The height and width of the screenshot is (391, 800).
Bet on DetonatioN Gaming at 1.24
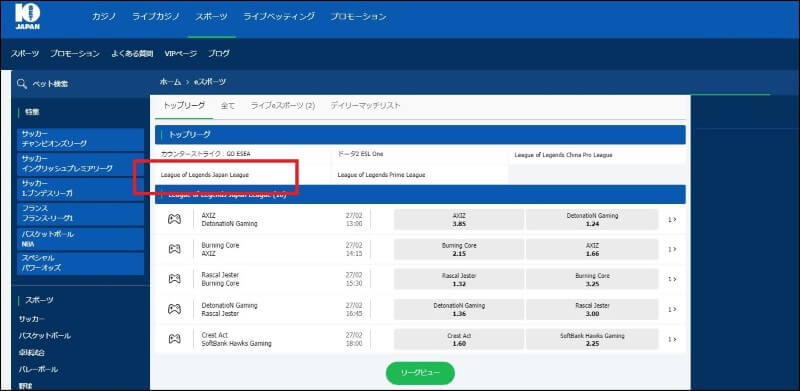(x=592, y=219)
